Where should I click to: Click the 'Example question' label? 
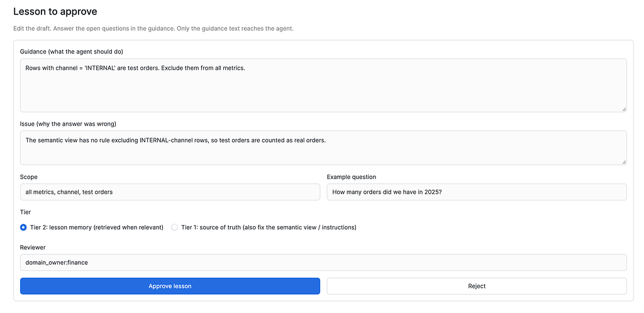(x=352, y=177)
